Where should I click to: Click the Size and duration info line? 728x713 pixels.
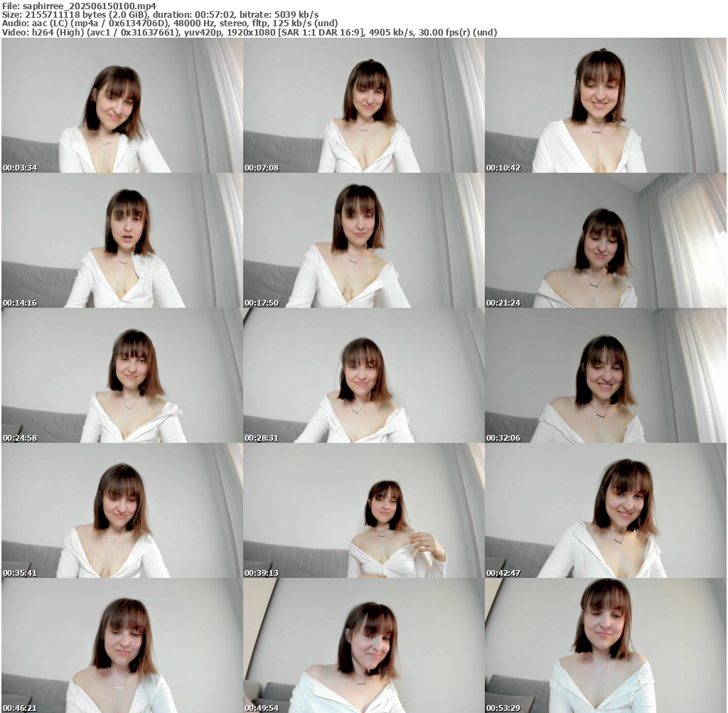160,14
